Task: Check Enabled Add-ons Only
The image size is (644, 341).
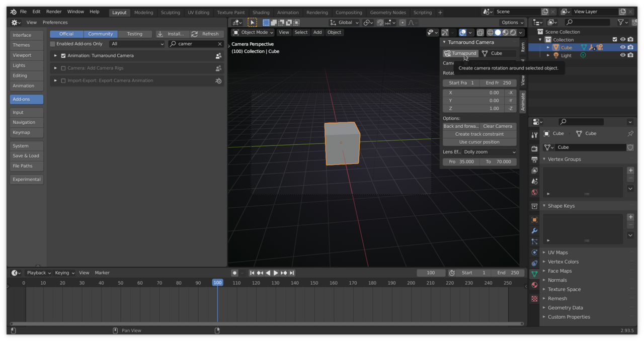Action: tap(52, 44)
